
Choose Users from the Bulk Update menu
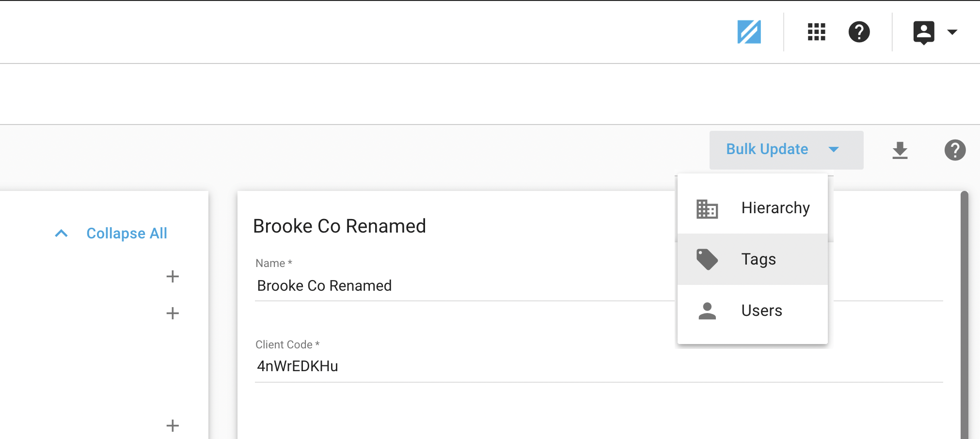(761, 311)
